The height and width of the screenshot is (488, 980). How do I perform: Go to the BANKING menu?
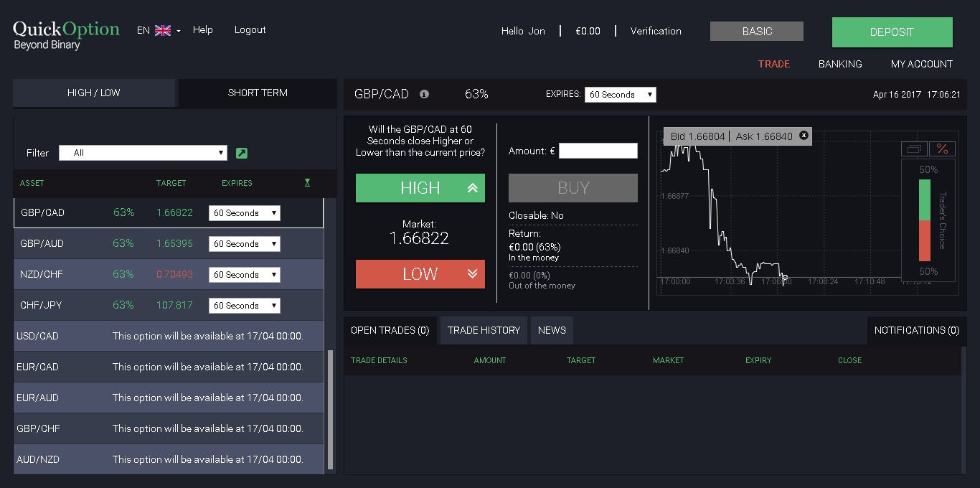[x=840, y=64]
